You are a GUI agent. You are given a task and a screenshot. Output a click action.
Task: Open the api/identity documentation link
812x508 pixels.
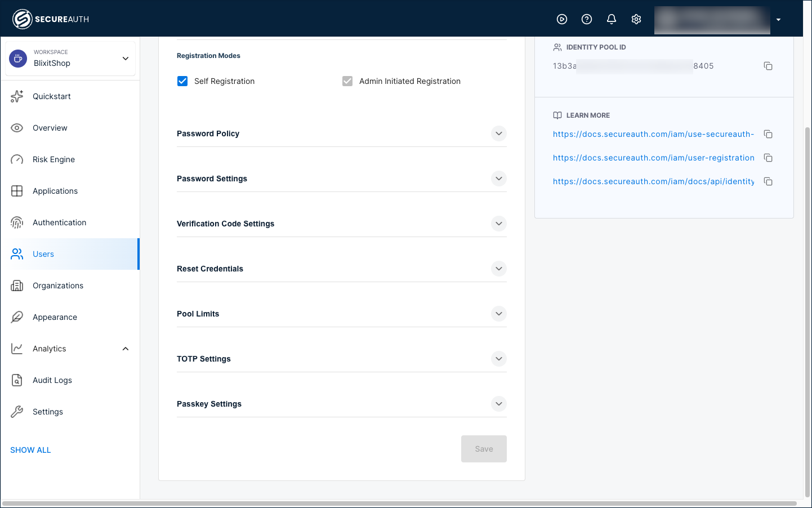(653, 181)
